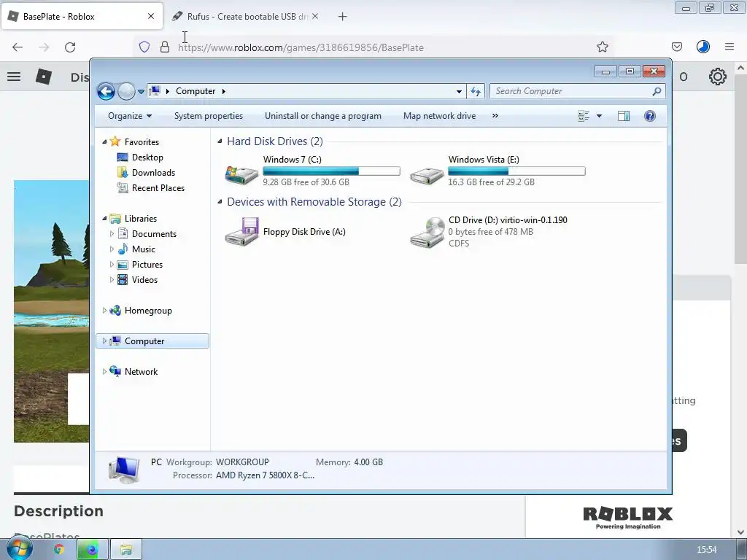Toggle the preview pane
The height and width of the screenshot is (560, 747).
[624, 116]
